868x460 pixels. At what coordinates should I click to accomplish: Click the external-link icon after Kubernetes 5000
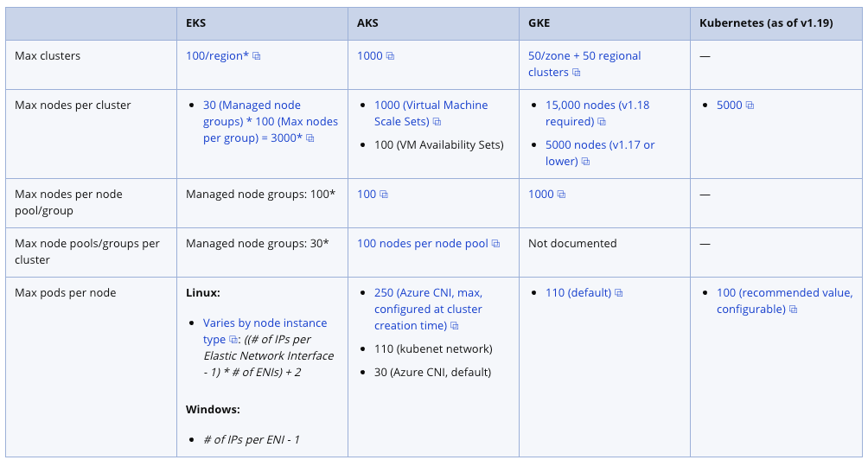[x=750, y=105]
